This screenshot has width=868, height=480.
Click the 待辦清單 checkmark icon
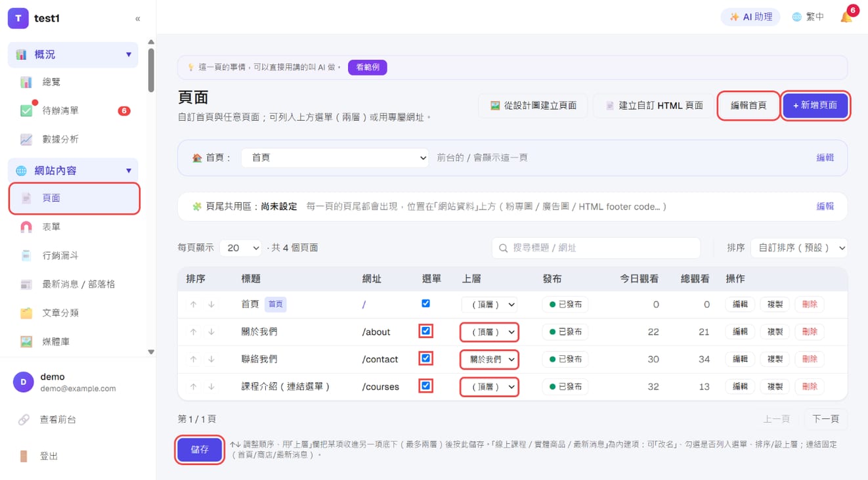26,110
